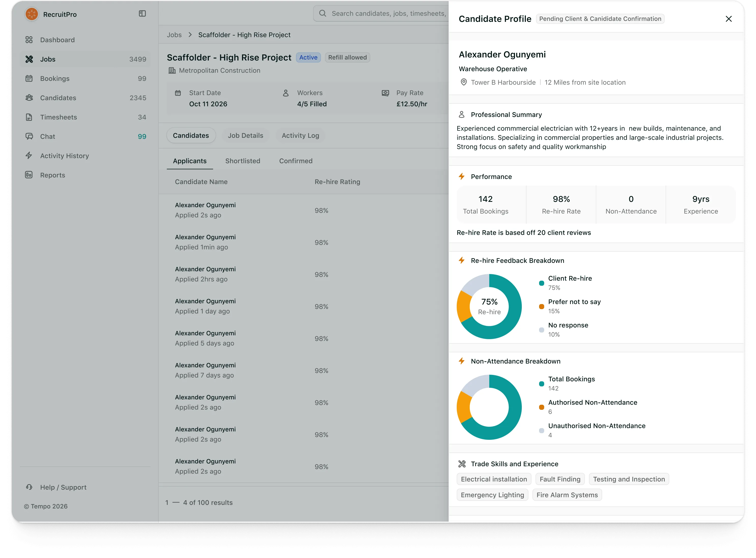The width and height of the screenshot is (756, 558).
Task: Click the Workers person icon
Action: (286, 93)
